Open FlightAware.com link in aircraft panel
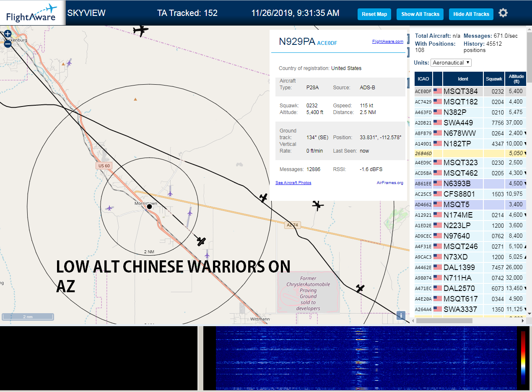Image resolution: width=532 pixels, height=392 pixels. (x=387, y=42)
